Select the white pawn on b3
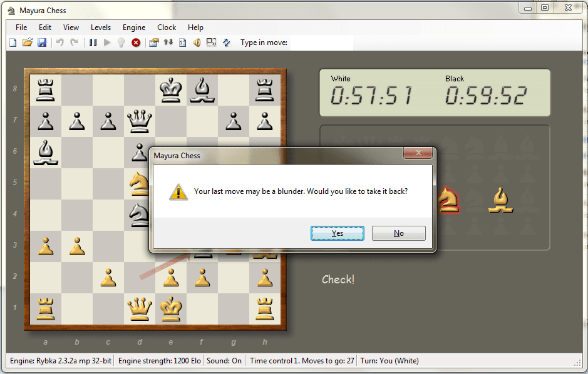Image resolution: width=588 pixels, height=374 pixels. pos(77,246)
